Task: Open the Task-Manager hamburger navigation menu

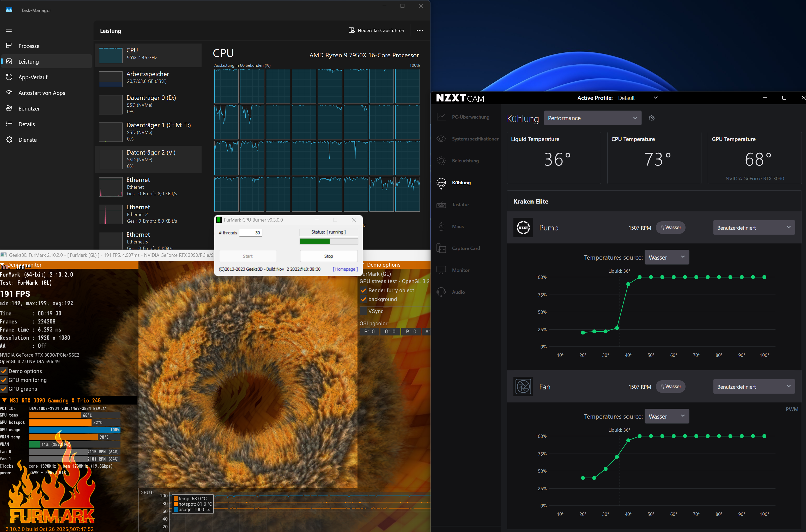Action: 9,30
